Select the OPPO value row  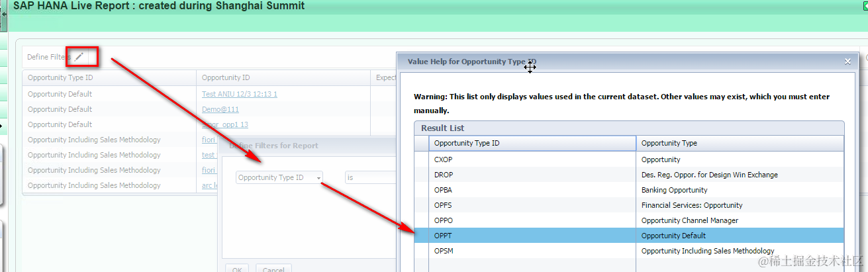tap(629, 220)
